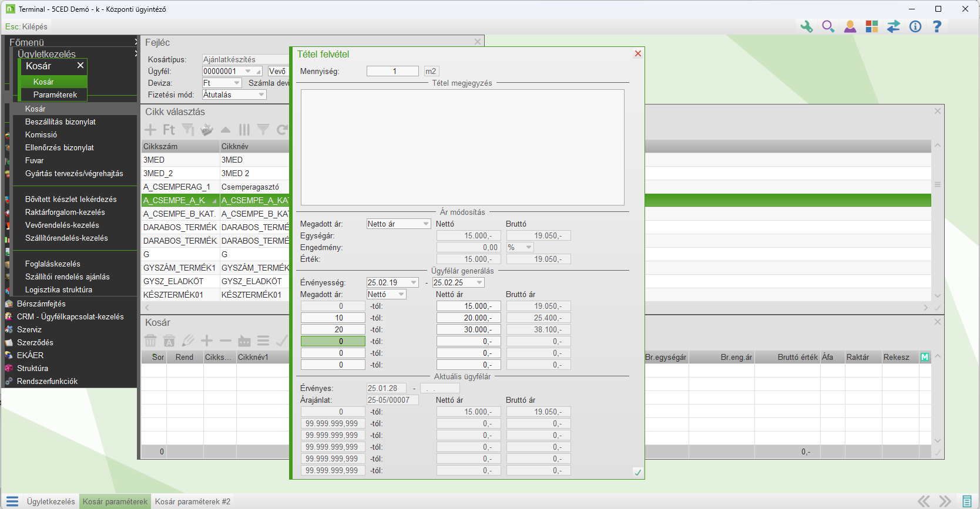Open the hamburger menu in bottom-left corner

click(x=12, y=501)
